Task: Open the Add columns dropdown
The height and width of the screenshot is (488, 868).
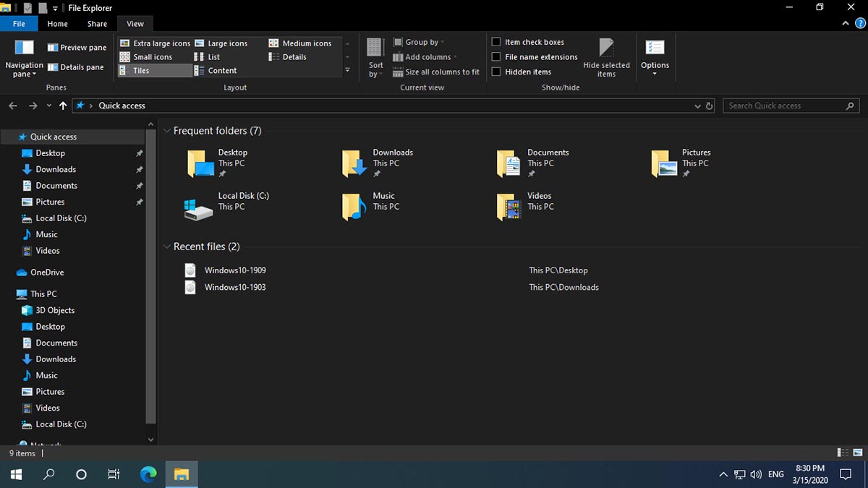Action: tap(425, 57)
